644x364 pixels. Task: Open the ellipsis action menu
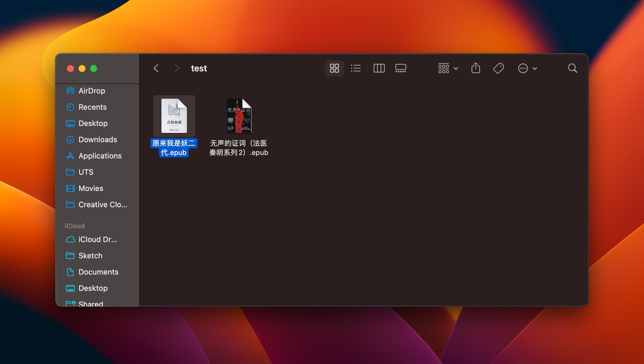527,69
